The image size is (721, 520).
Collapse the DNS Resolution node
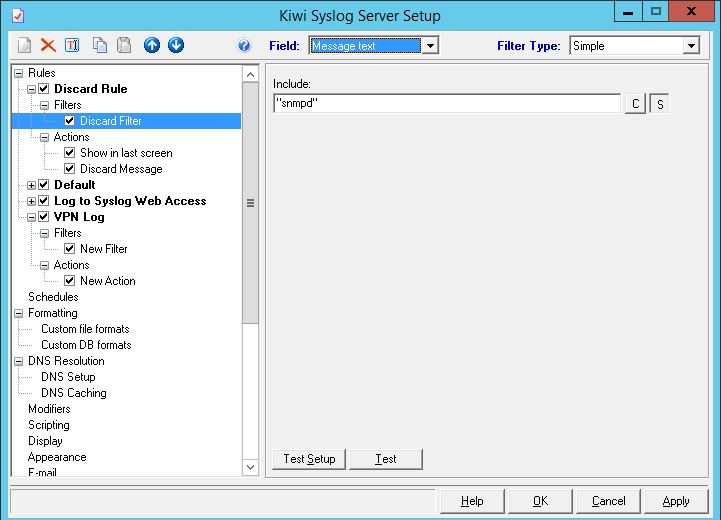coord(18,361)
